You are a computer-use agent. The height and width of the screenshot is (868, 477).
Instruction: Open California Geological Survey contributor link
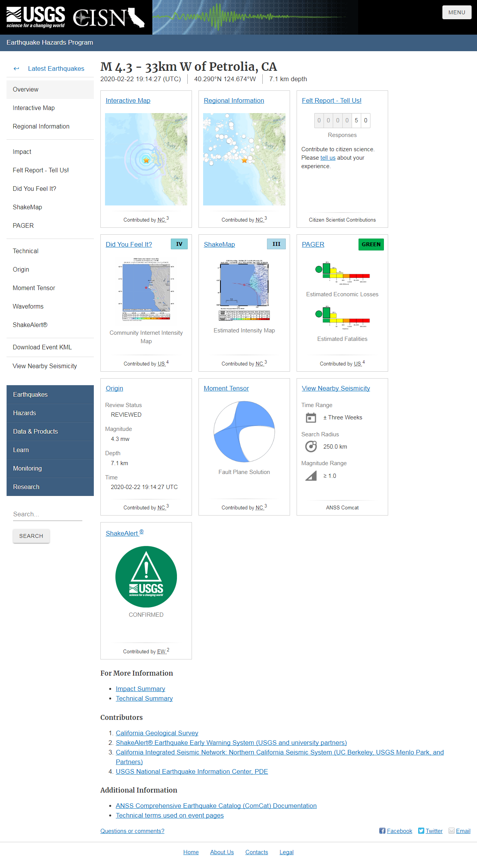click(x=157, y=733)
